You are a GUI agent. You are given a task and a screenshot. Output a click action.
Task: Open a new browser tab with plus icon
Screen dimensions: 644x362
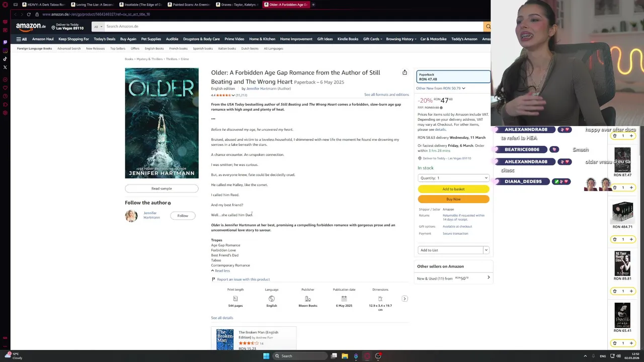click(x=313, y=5)
